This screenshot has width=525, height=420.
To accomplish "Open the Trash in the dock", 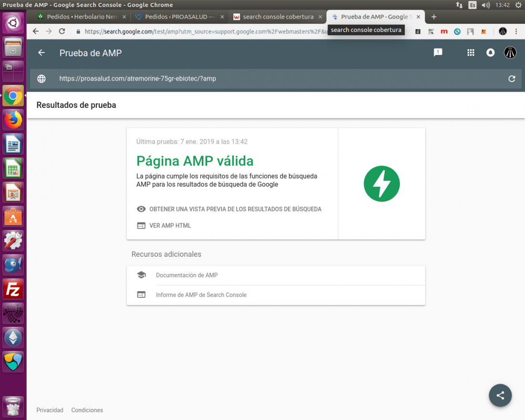I will click(x=13, y=406).
